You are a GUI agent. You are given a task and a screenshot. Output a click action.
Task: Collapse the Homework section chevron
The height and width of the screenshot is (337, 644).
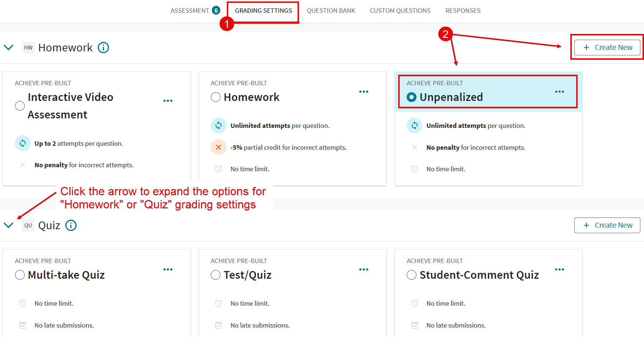pyautogui.click(x=8, y=48)
